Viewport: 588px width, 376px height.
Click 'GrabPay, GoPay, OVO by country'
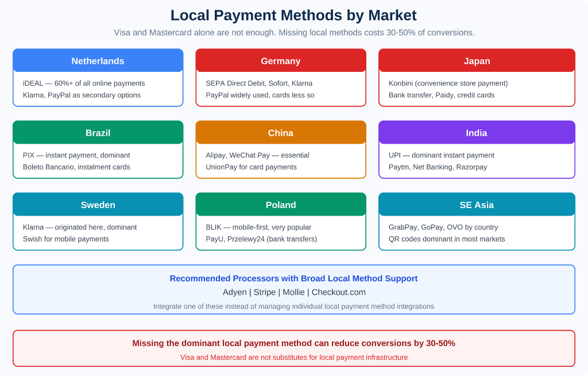443,227
